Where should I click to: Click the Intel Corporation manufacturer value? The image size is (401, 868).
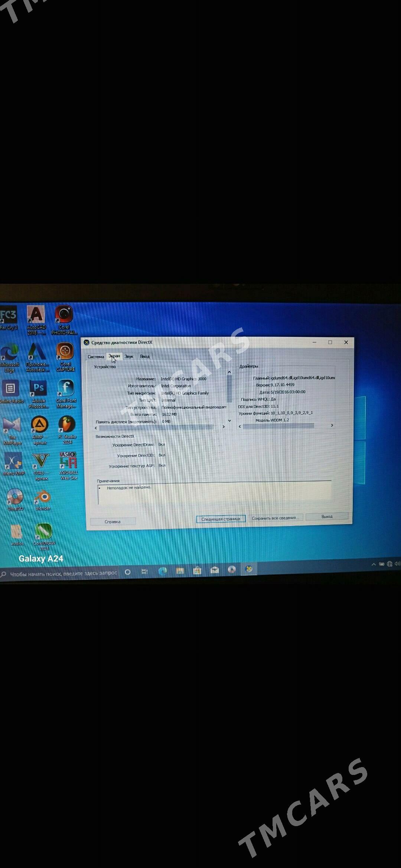click(176, 386)
